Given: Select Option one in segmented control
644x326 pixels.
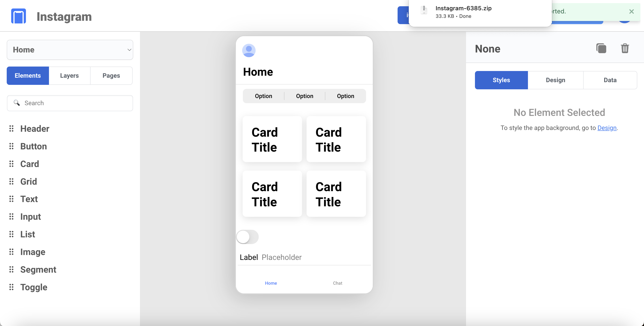Looking at the screenshot, I should click(263, 96).
